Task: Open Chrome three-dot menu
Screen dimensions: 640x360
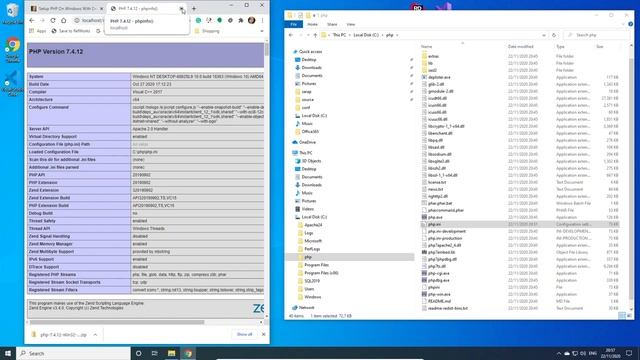Action: tap(262, 20)
